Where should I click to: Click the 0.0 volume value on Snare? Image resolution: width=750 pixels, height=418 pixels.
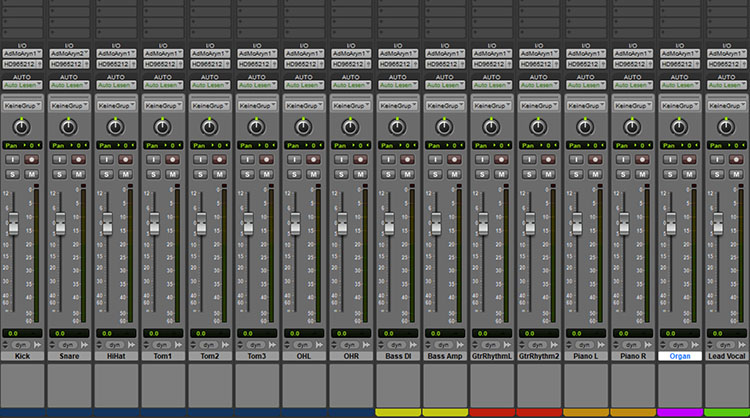(69, 333)
